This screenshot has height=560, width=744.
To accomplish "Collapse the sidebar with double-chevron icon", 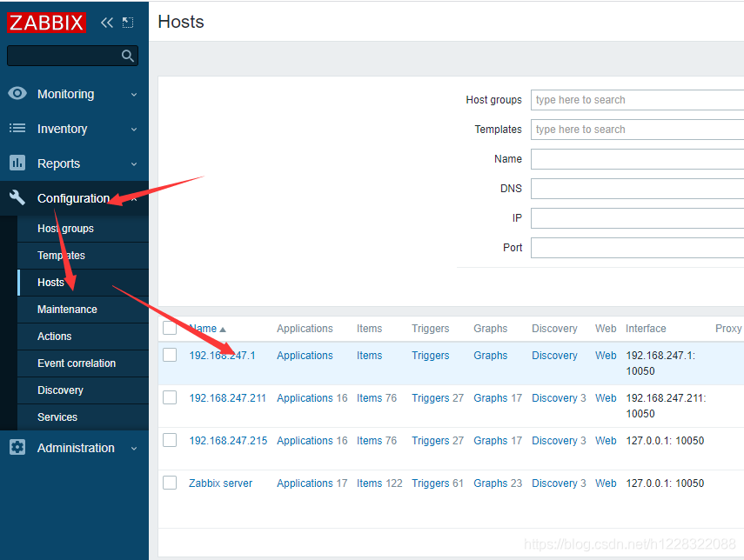I will [107, 23].
